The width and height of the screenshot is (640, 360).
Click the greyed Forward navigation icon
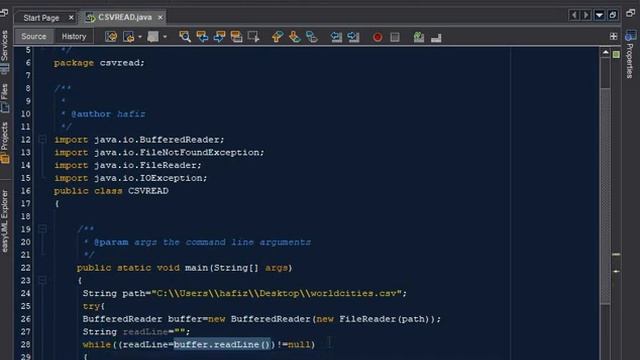click(153, 37)
